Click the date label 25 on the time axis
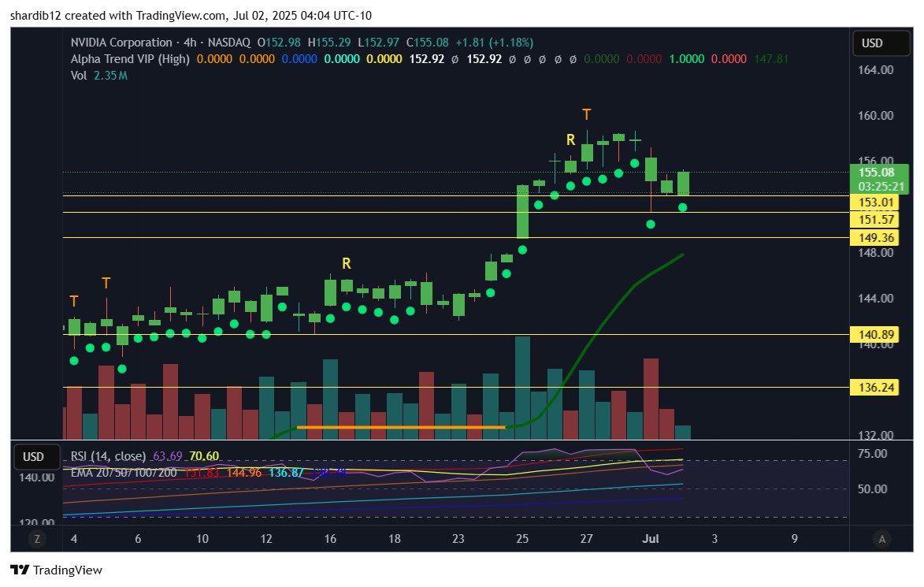The height and width of the screenshot is (587, 924). click(x=522, y=539)
